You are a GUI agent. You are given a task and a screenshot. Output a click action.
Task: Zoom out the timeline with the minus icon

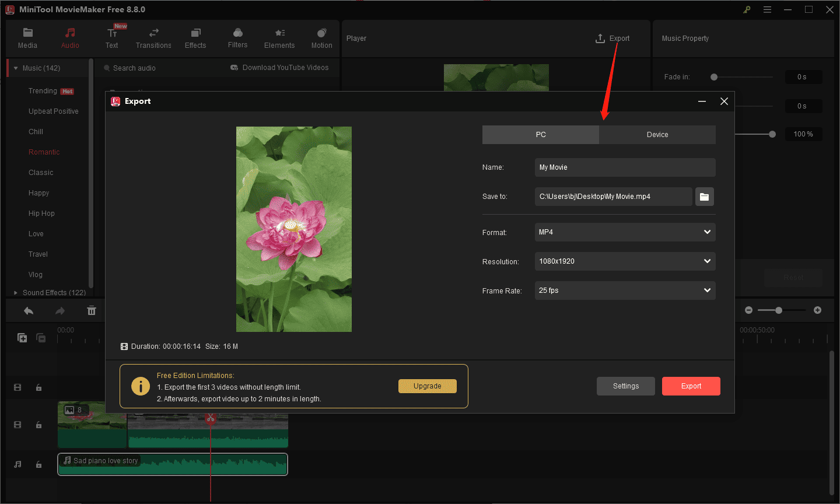(749, 310)
